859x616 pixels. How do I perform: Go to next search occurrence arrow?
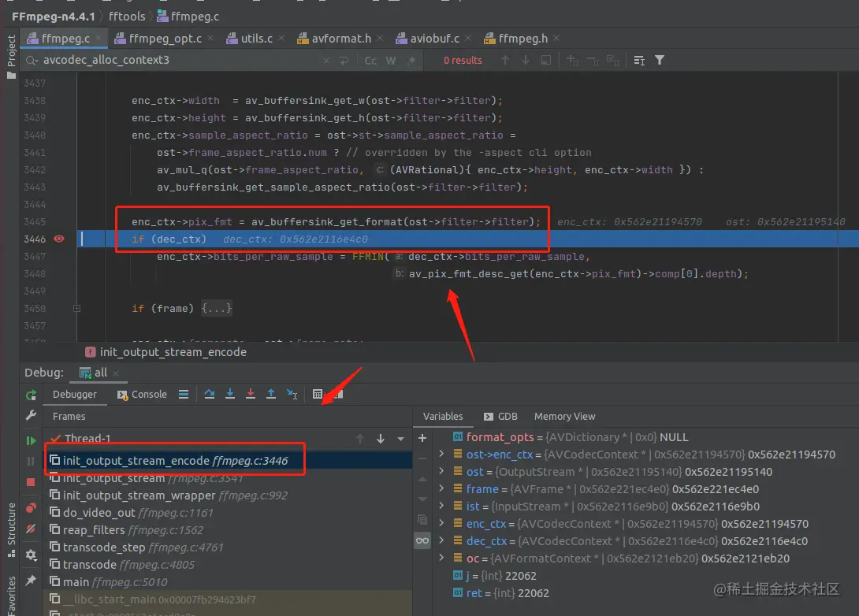pyautogui.click(x=526, y=60)
